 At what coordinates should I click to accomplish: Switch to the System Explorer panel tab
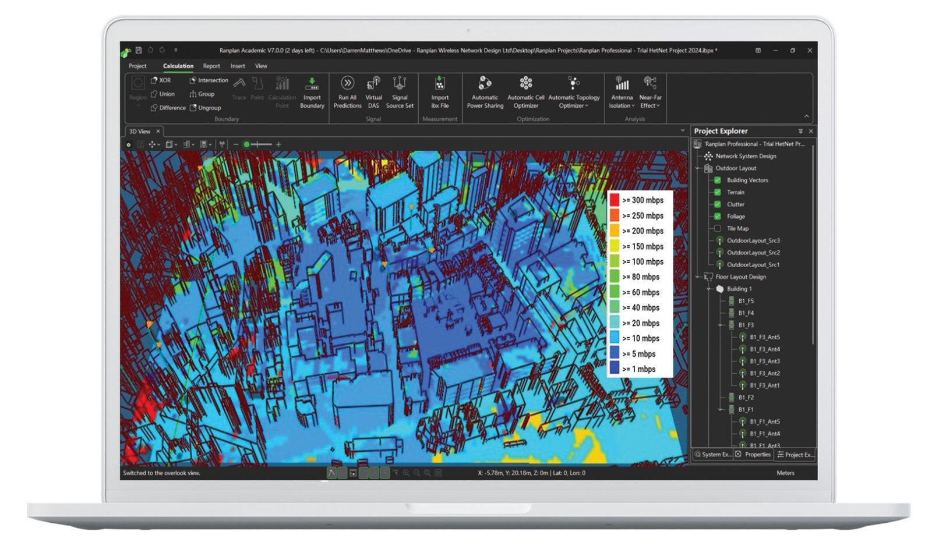coord(713,455)
